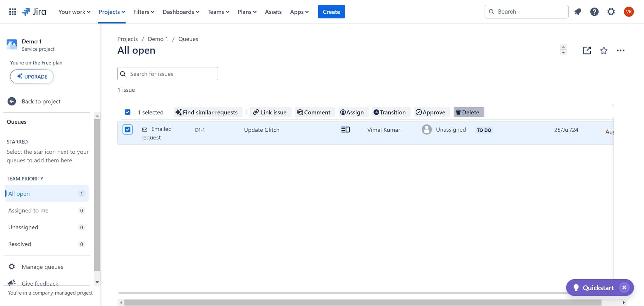Click the help question mark icon

[594, 12]
